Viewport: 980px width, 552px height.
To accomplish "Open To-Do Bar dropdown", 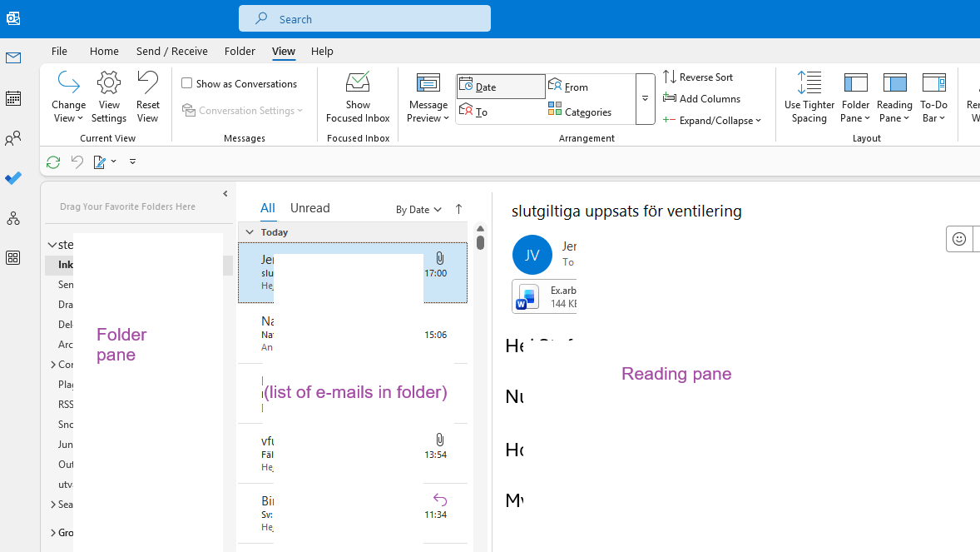I will tap(933, 97).
